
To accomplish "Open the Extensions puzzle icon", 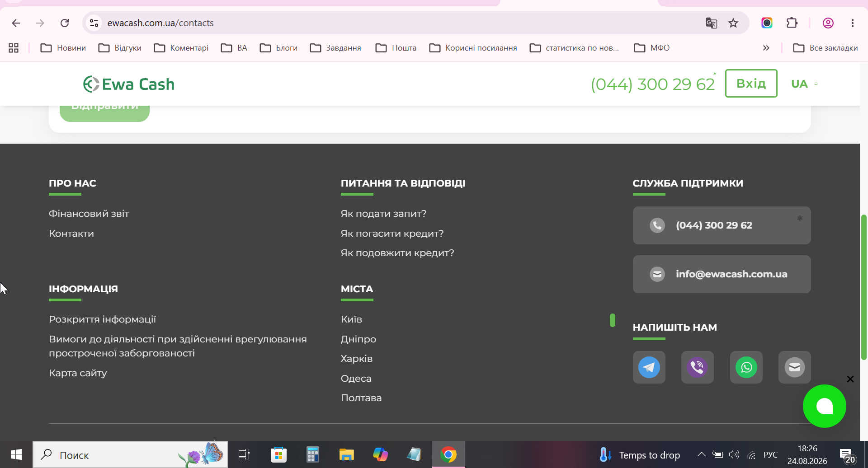I will click(792, 23).
